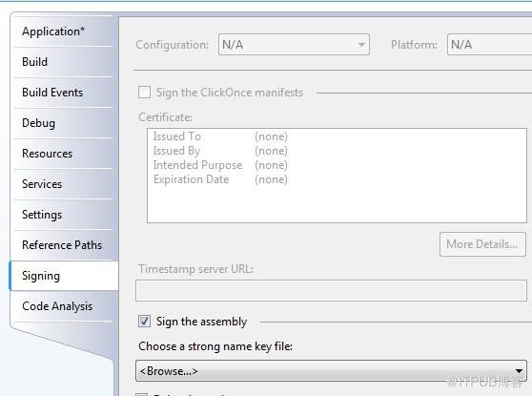532x396 pixels.
Task: Click the More Details button
Action: coord(482,244)
